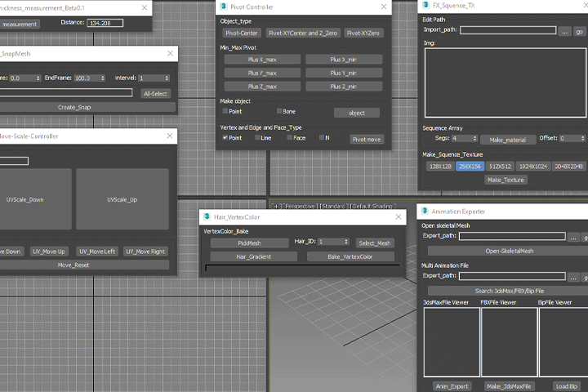Click the 3ds Max icon on Animation Exporter window
The height and width of the screenshot is (392, 588).
click(425, 211)
